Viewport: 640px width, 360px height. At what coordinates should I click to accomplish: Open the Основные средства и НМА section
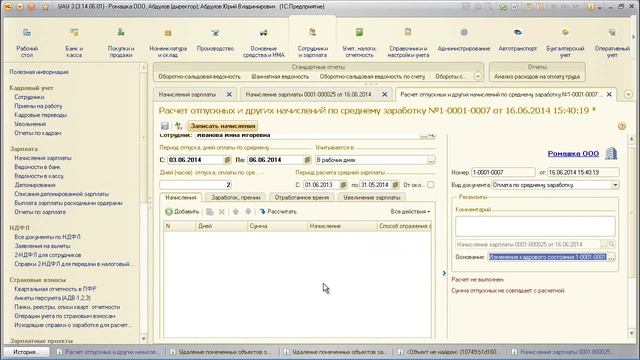pos(263,42)
